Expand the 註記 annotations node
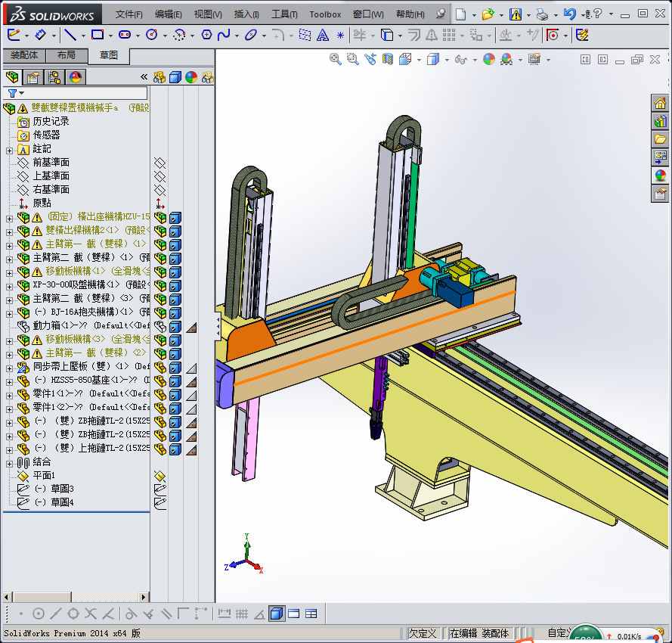672x643 pixels. pyautogui.click(x=9, y=151)
